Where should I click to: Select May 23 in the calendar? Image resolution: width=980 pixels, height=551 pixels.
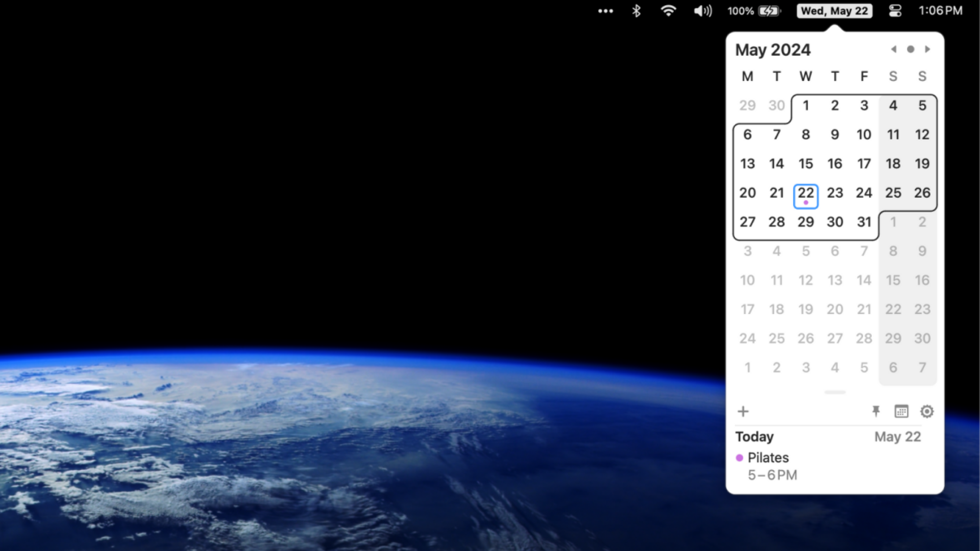click(x=835, y=193)
